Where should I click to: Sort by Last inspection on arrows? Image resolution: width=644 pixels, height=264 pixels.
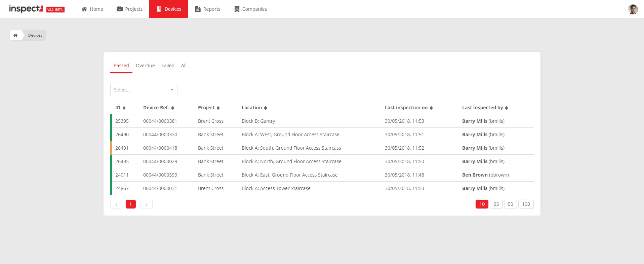tap(431, 108)
